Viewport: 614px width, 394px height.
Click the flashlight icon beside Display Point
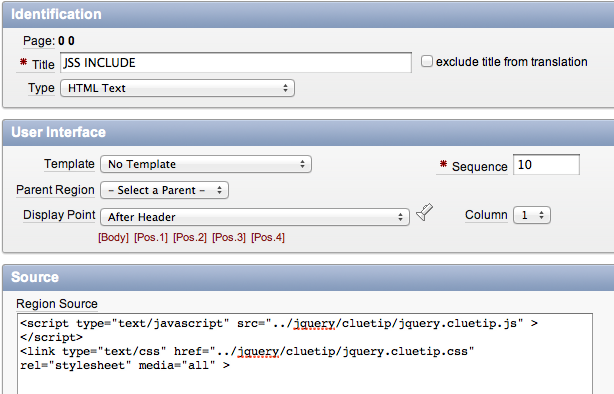[x=424, y=212]
